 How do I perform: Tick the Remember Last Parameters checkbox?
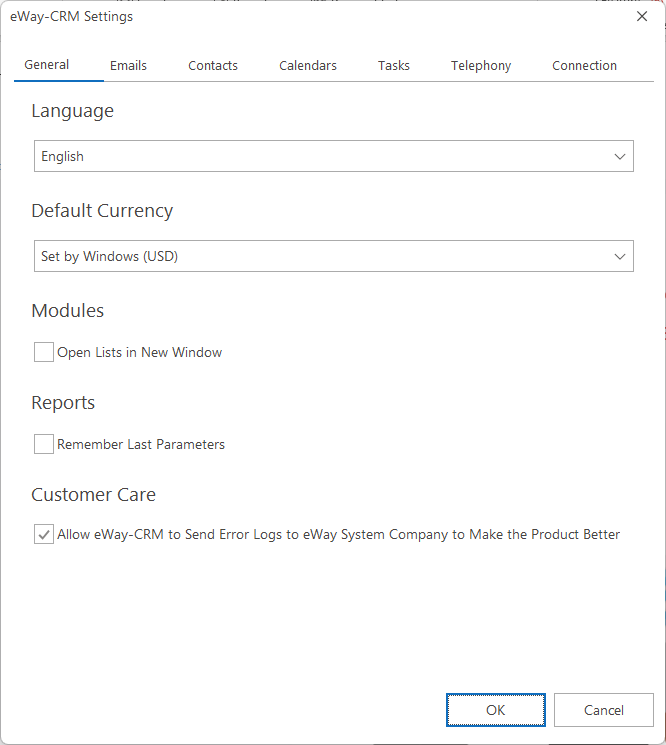(x=44, y=444)
